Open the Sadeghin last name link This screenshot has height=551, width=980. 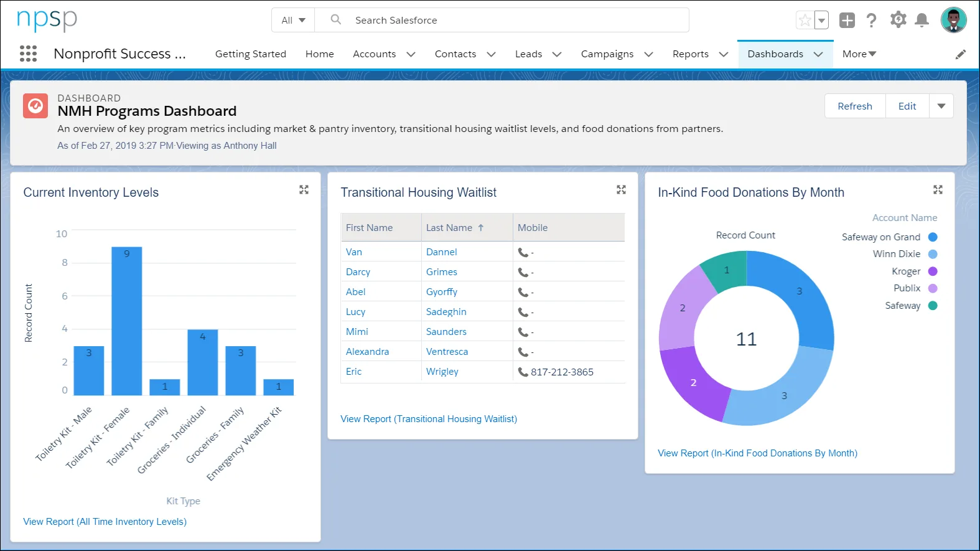click(x=446, y=312)
